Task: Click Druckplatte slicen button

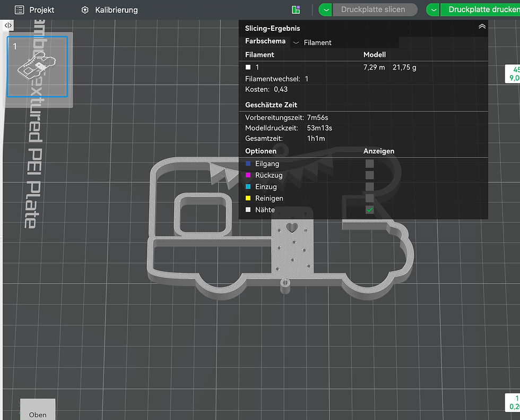Action: pos(375,10)
